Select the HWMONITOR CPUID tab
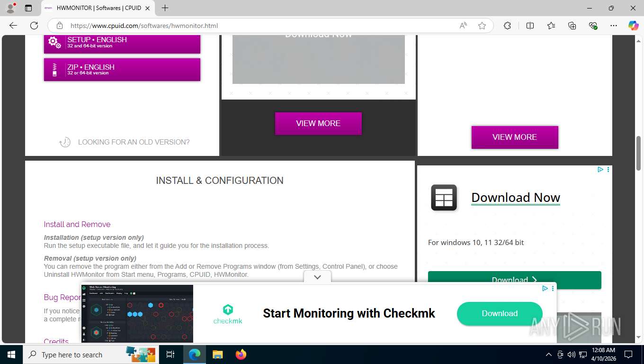This screenshot has height=364, width=644. [x=98, y=8]
